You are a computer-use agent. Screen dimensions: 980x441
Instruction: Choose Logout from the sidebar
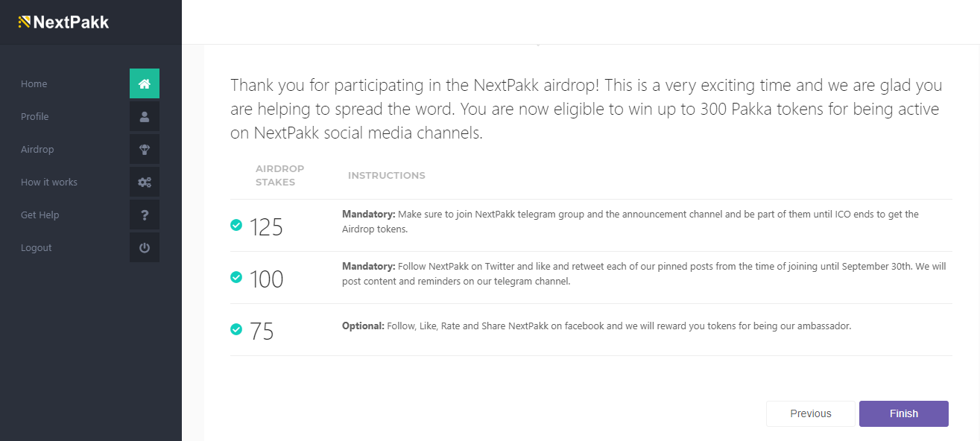pyautogui.click(x=37, y=248)
